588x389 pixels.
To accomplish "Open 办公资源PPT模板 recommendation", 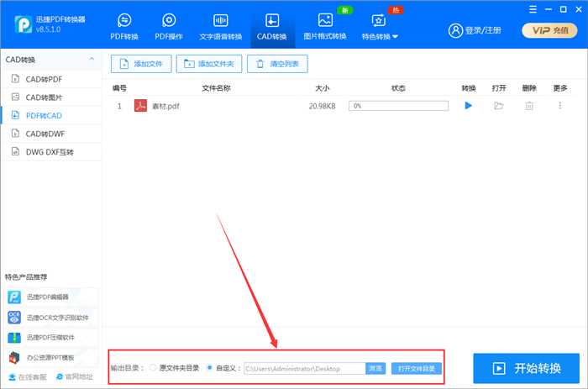I will (51, 357).
